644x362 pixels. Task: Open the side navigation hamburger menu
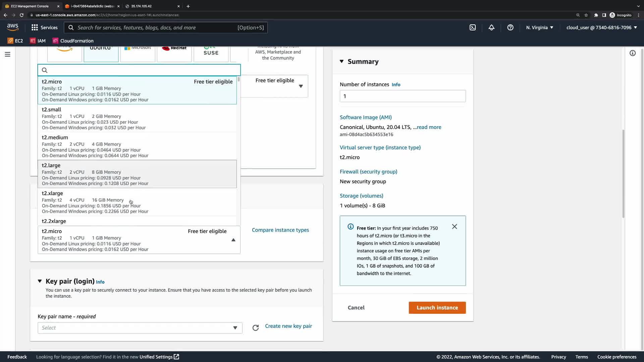pos(7,54)
